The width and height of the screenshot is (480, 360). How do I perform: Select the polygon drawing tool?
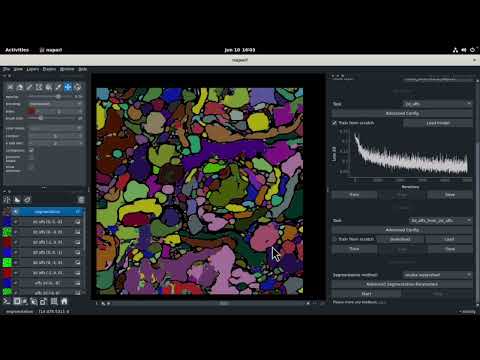click(39, 87)
